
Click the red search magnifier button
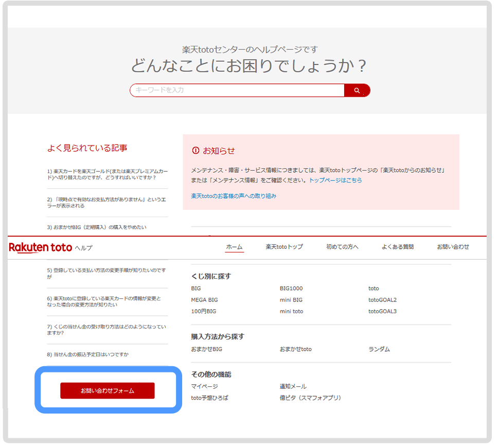click(357, 91)
